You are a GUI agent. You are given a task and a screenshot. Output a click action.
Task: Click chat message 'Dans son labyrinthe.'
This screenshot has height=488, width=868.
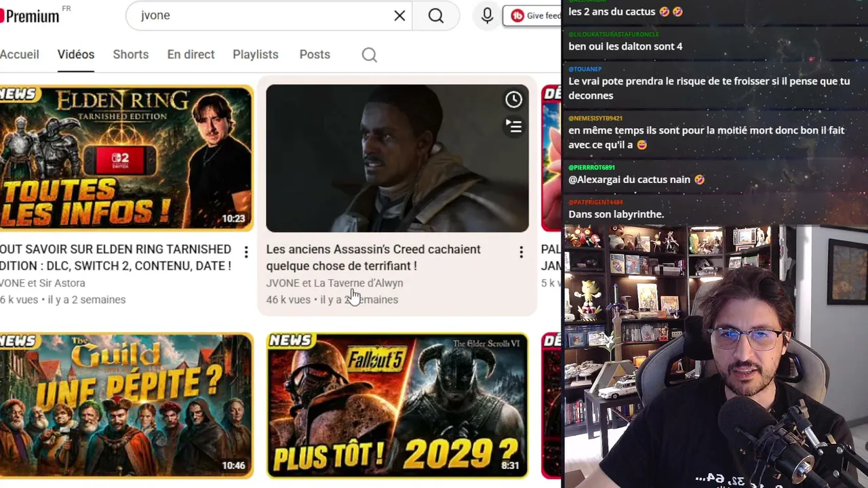click(x=616, y=214)
